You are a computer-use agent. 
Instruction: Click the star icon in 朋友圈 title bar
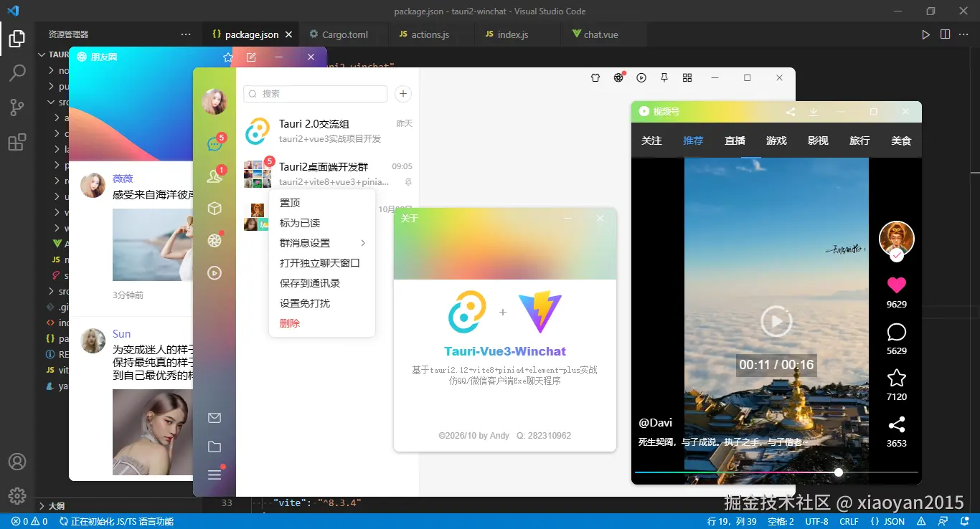(228, 57)
